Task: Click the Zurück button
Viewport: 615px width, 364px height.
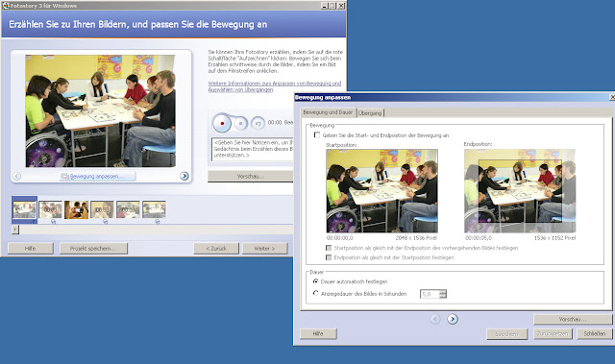Action: 216,249
